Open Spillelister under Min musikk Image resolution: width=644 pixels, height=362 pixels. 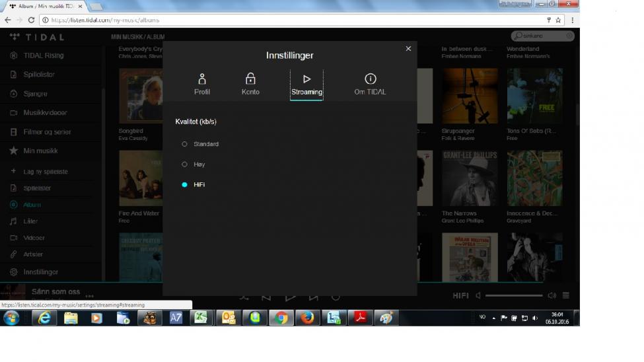pyautogui.click(x=37, y=188)
